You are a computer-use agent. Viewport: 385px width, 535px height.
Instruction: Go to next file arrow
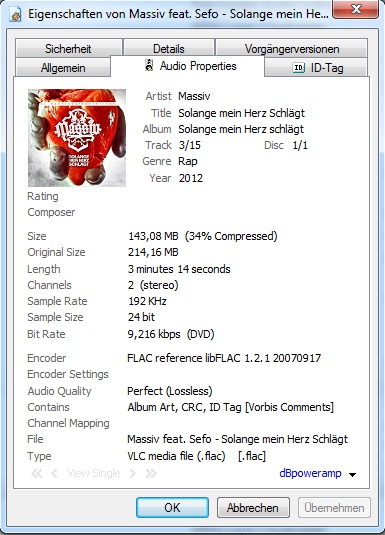[133, 473]
